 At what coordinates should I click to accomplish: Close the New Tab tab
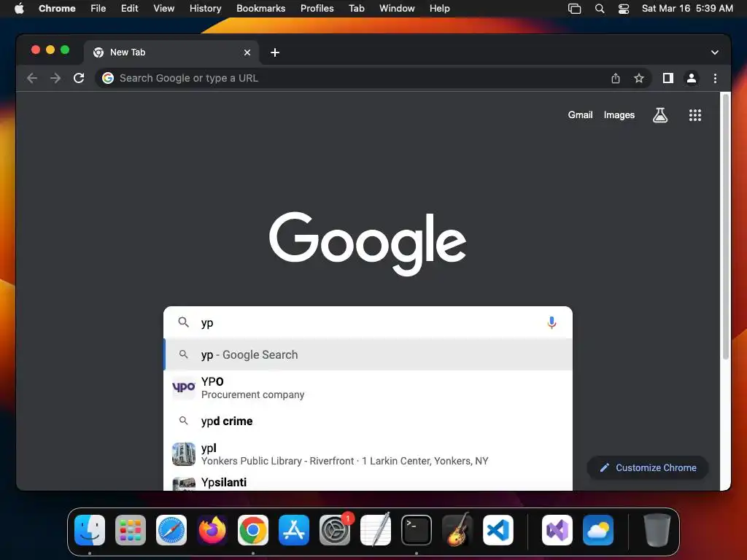(x=247, y=52)
